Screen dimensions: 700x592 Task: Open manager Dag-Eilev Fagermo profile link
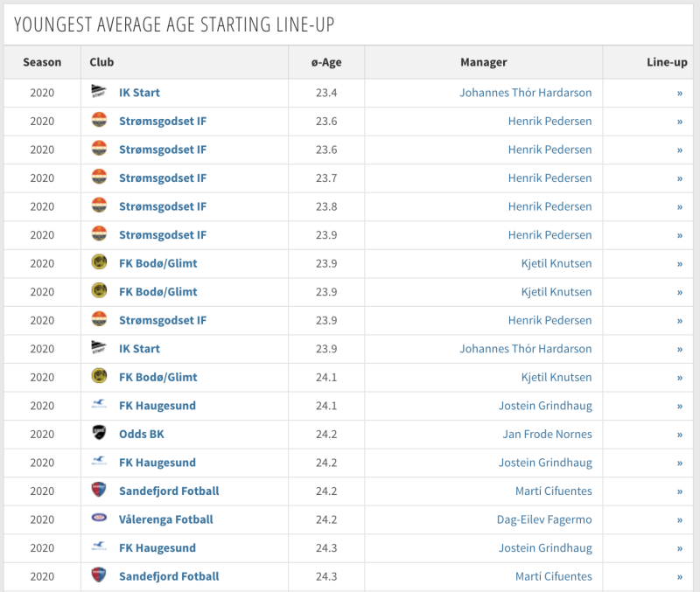[544, 519]
